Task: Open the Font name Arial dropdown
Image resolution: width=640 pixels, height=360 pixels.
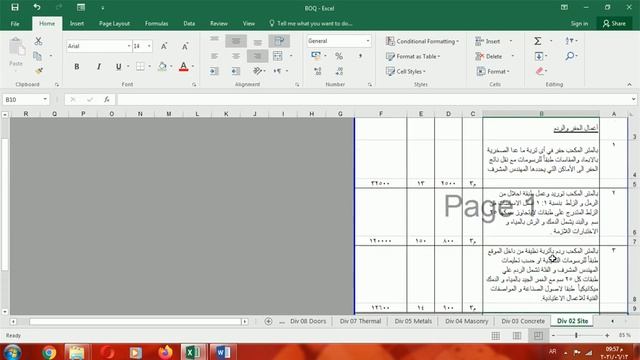Action: pos(129,46)
